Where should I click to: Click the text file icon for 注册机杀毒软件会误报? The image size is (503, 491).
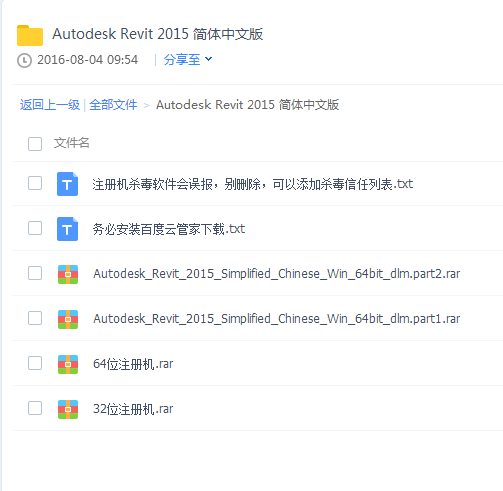67,184
